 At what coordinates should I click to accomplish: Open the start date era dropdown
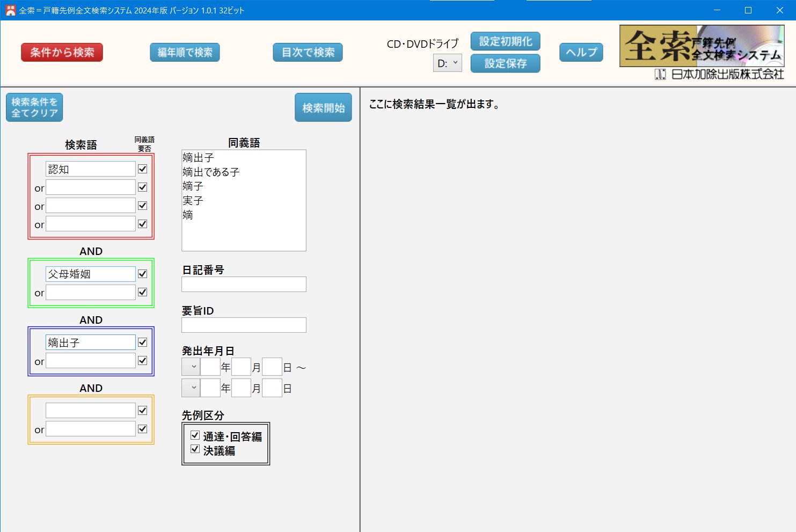pos(191,367)
